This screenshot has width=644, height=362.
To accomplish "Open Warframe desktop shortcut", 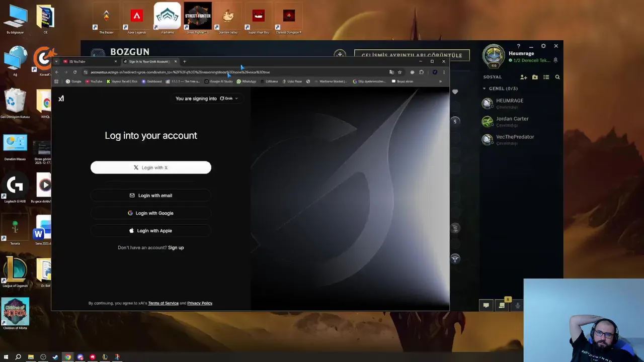I will (167, 19).
